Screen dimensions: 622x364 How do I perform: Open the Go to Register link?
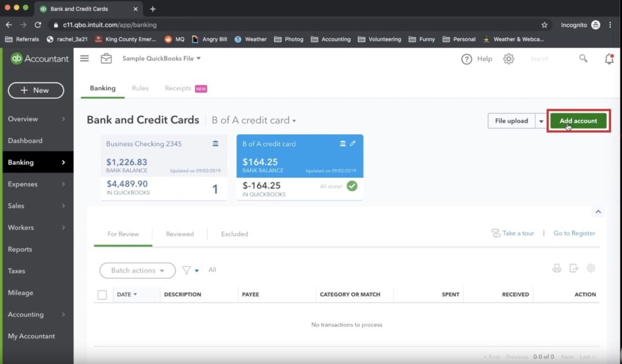574,234
